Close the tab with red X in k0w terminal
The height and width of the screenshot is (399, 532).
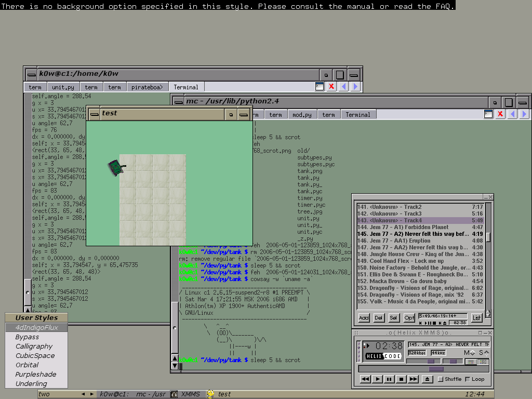[331, 87]
